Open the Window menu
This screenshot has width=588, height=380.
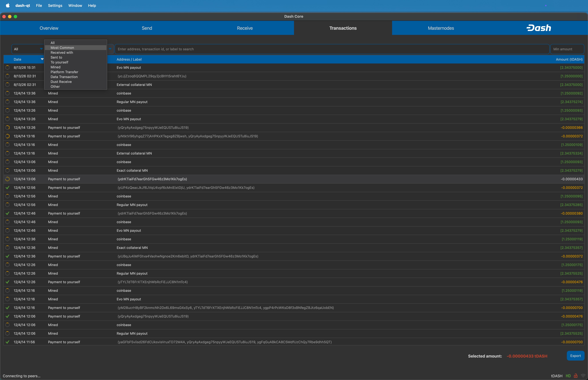pos(75,5)
